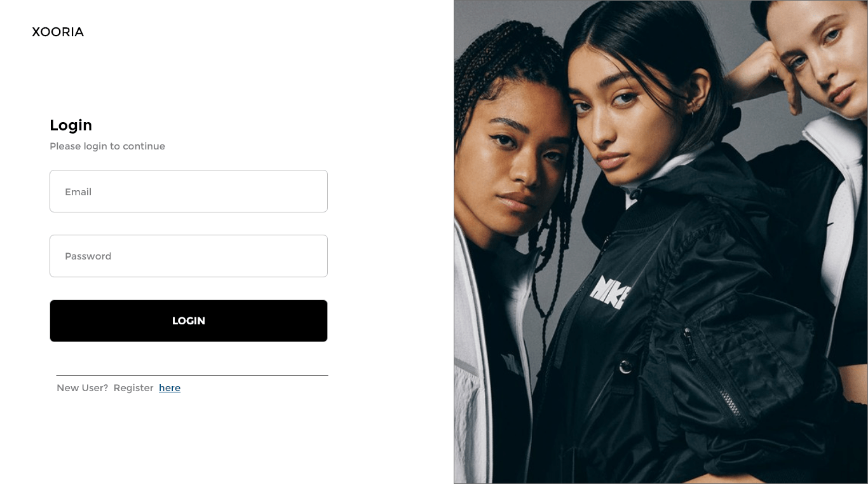Click the horizontal divider above Register text

(192, 375)
